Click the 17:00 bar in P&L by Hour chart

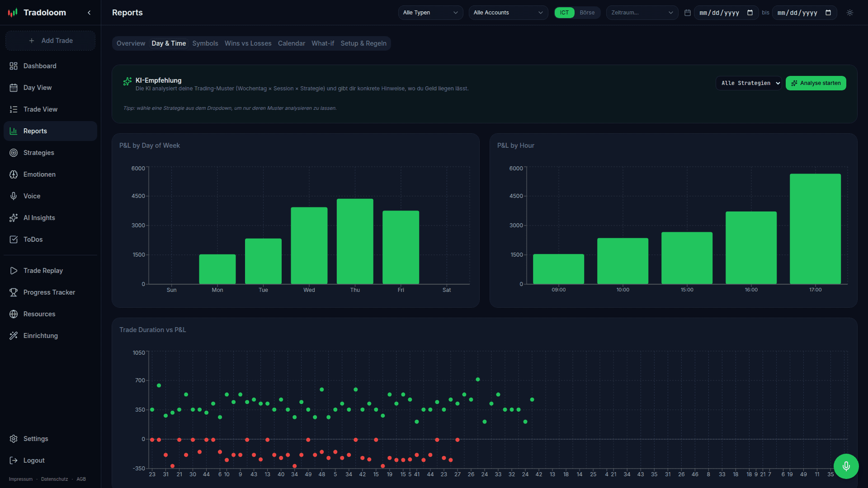(x=815, y=229)
